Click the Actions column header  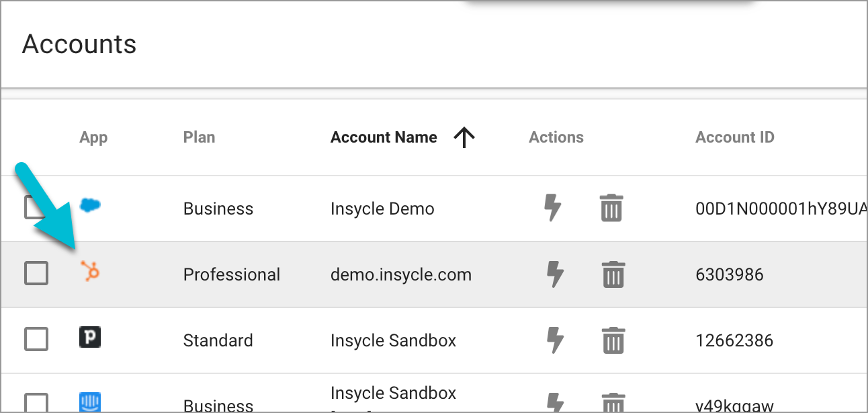tap(556, 137)
